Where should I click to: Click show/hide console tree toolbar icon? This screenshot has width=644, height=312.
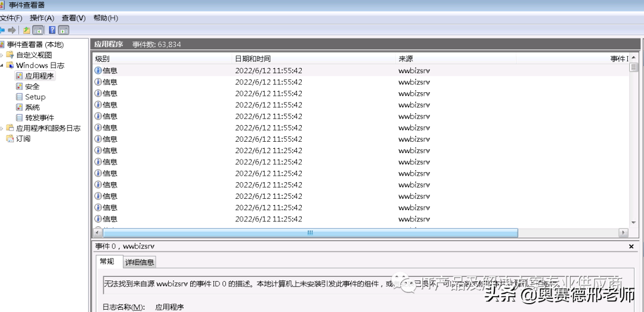[x=38, y=30]
